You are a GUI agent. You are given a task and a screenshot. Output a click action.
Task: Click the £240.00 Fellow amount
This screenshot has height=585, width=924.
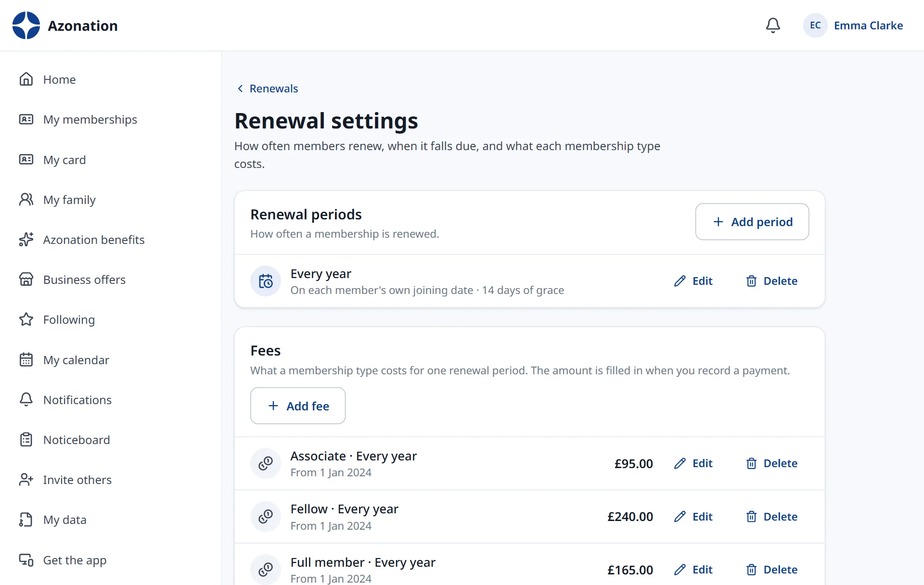click(630, 517)
